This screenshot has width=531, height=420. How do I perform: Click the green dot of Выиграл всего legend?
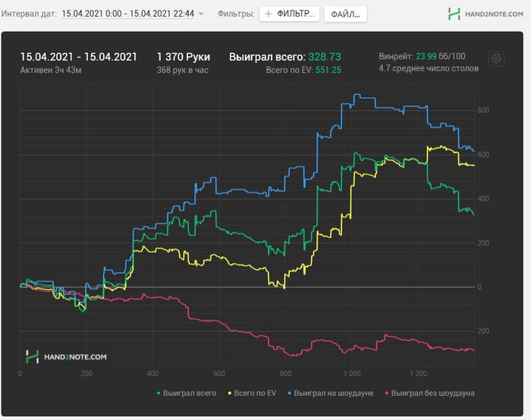point(159,393)
